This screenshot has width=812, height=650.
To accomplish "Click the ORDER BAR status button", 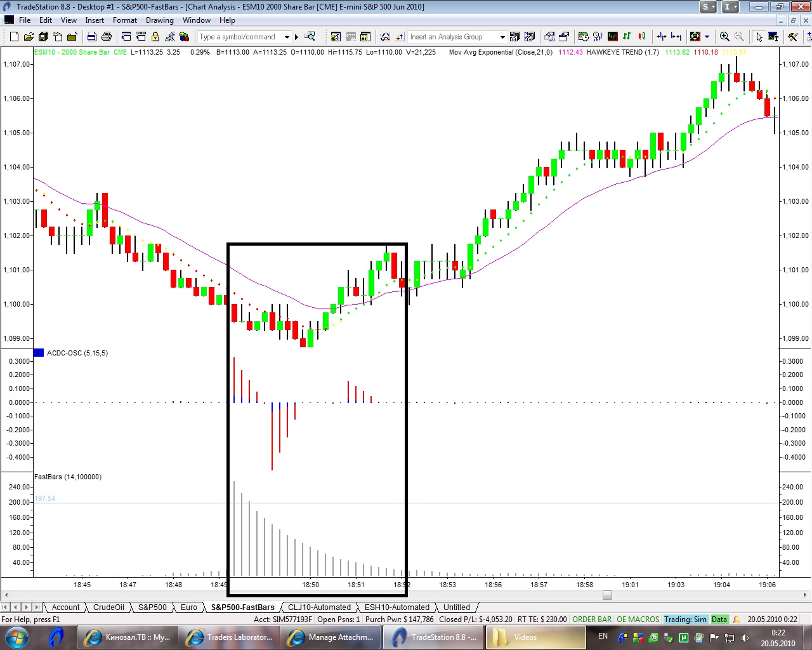I will pos(592,620).
